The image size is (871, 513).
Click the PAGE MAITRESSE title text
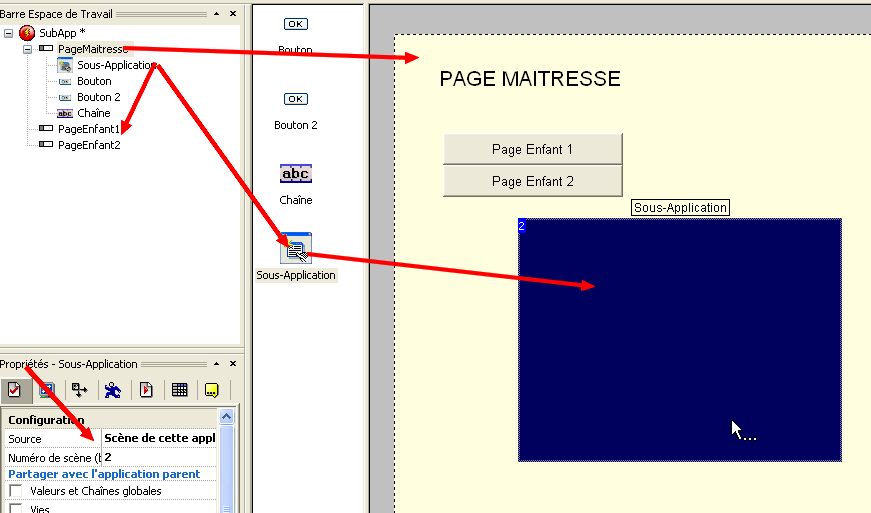pyautogui.click(x=530, y=79)
